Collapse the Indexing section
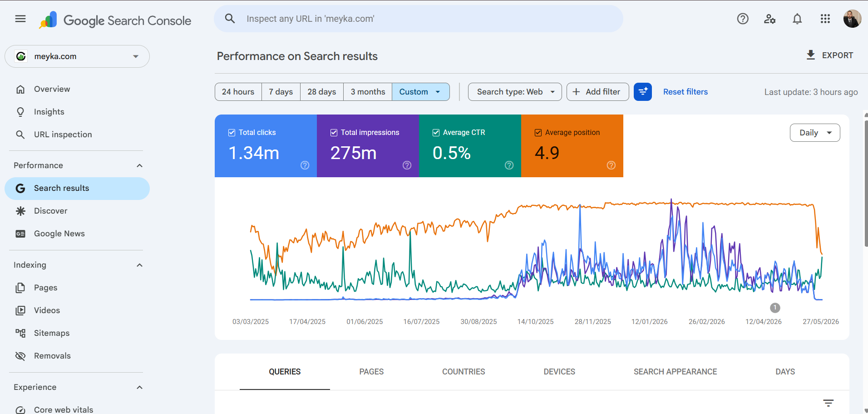The height and width of the screenshot is (414, 868). pyautogui.click(x=140, y=265)
